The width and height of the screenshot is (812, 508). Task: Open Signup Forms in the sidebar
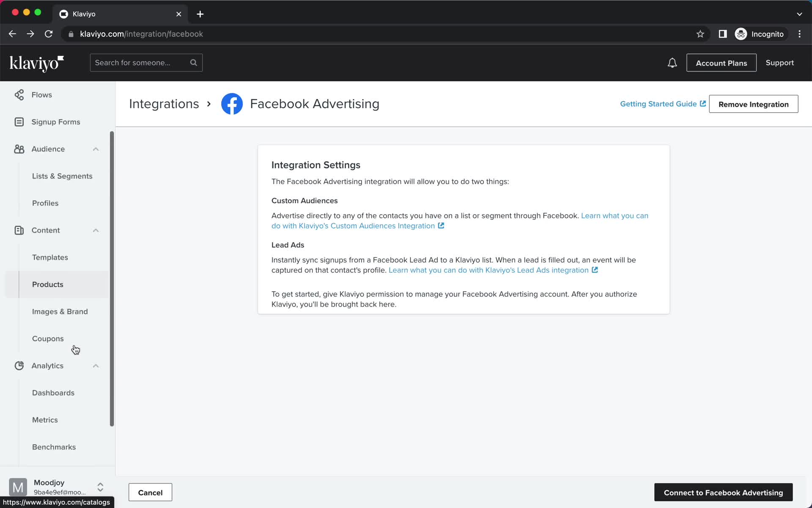click(55, 122)
